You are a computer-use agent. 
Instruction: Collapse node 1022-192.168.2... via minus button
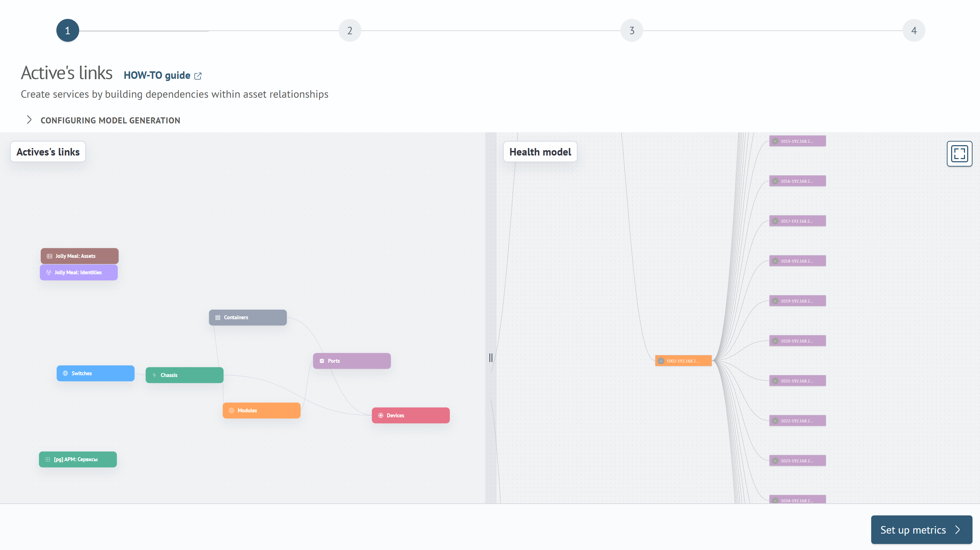pos(775,421)
